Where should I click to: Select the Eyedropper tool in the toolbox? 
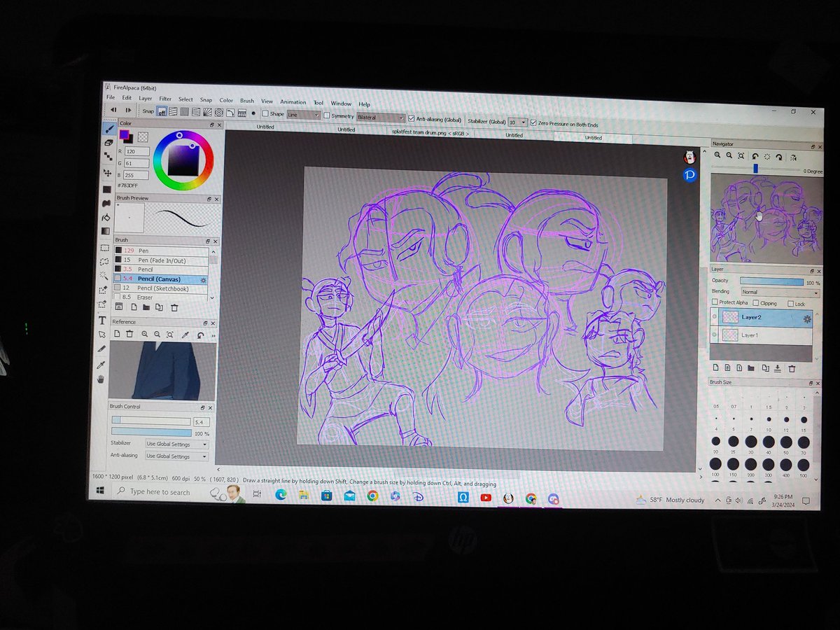pyautogui.click(x=102, y=364)
